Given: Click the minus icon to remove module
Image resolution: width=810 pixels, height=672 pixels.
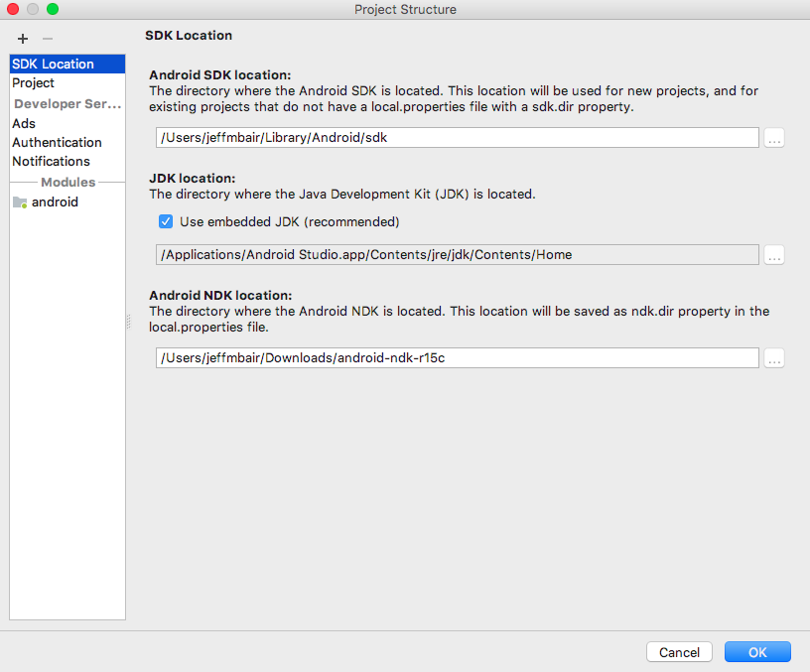Looking at the screenshot, I should [x=48, y=39].
